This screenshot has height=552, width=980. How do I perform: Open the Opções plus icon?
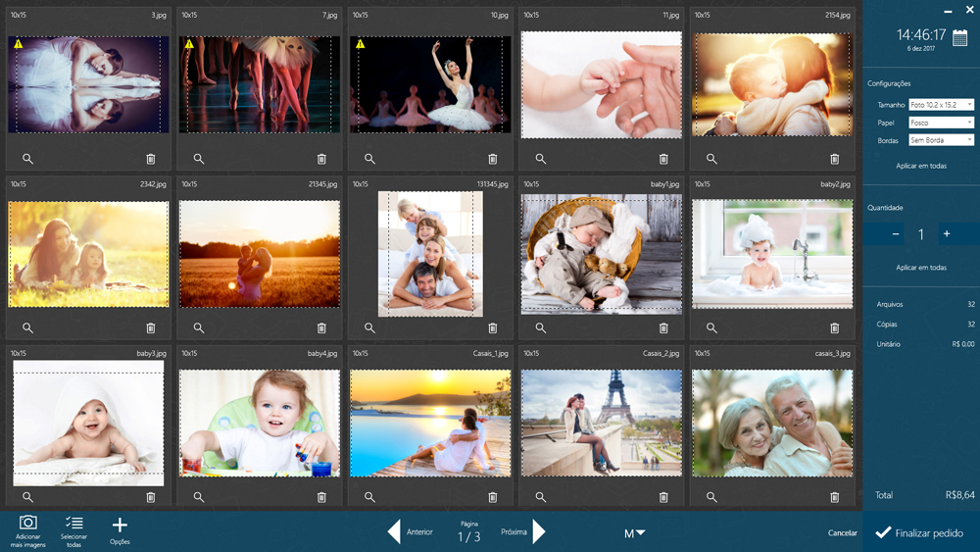120,526
